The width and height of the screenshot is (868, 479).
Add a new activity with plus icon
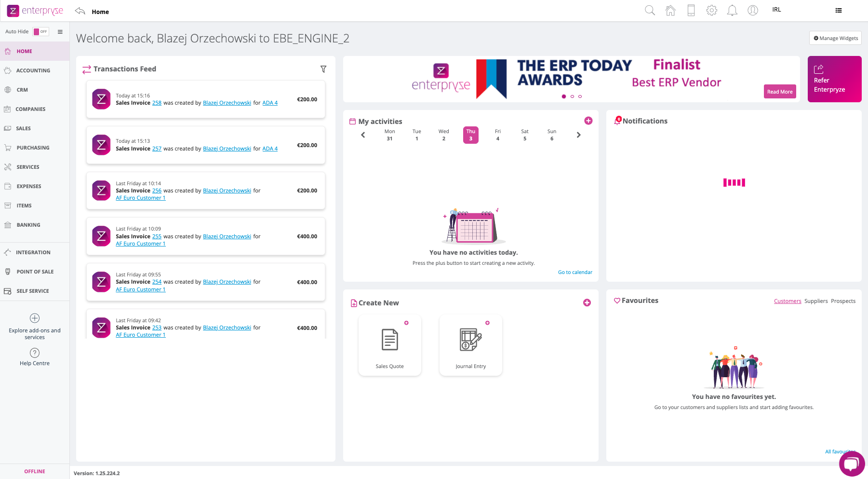(x=588, y=121)
